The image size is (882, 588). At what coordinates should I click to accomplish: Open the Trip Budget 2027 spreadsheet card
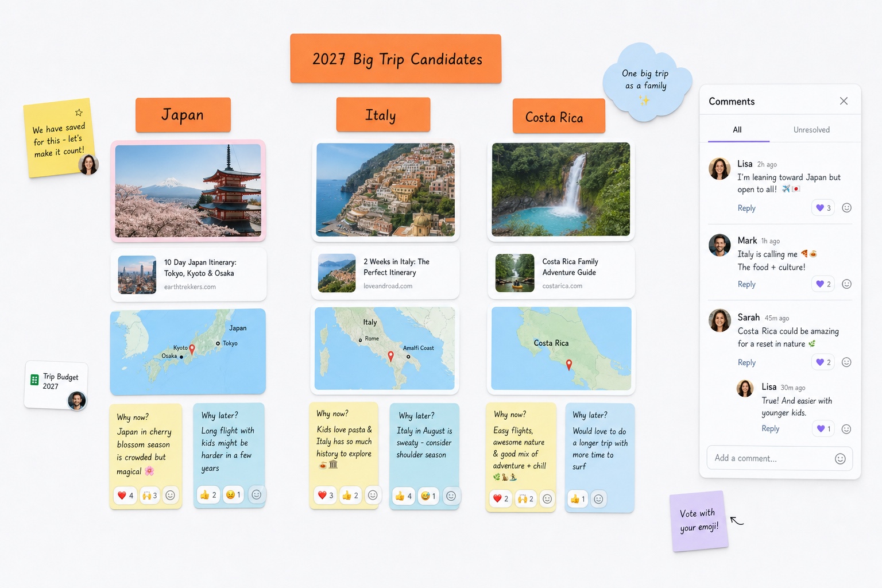pos(56,384)
